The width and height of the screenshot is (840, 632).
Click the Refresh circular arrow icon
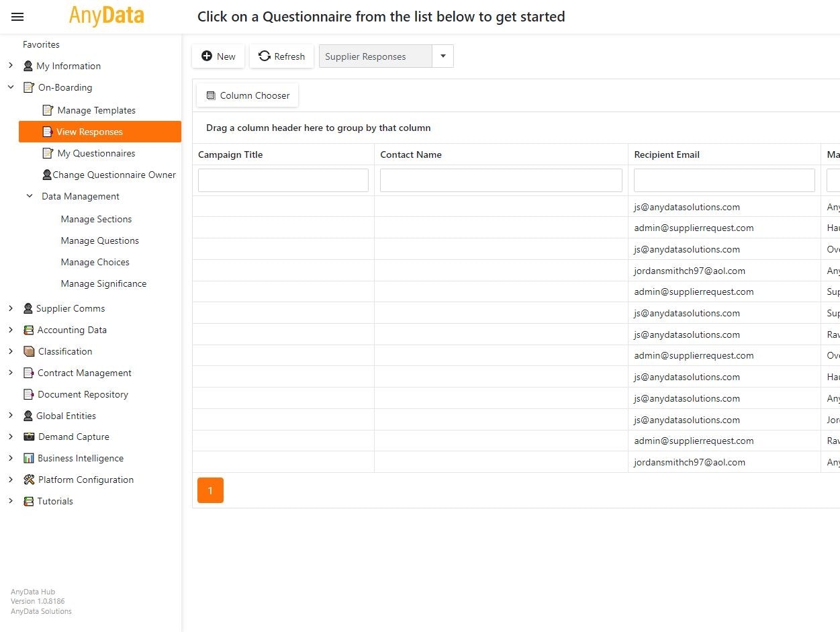point(265,56)
